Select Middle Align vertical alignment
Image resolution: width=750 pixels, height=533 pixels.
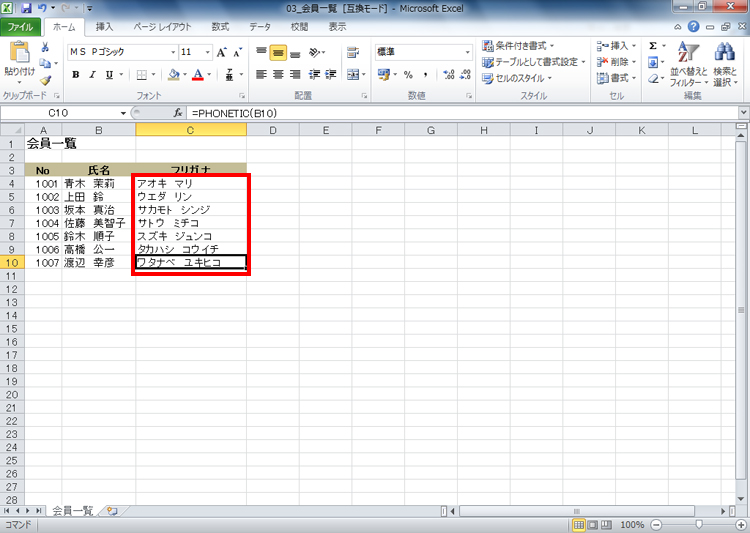coord(278,52)
